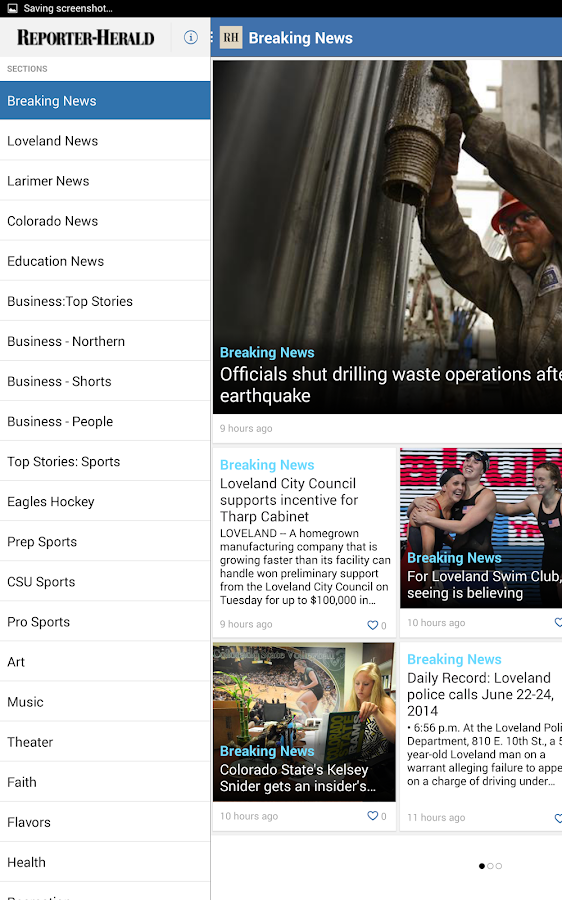Tap the screenshot notification icon in status bar
This screenshot has height=900, width=562.
click(x=12, y=8)
